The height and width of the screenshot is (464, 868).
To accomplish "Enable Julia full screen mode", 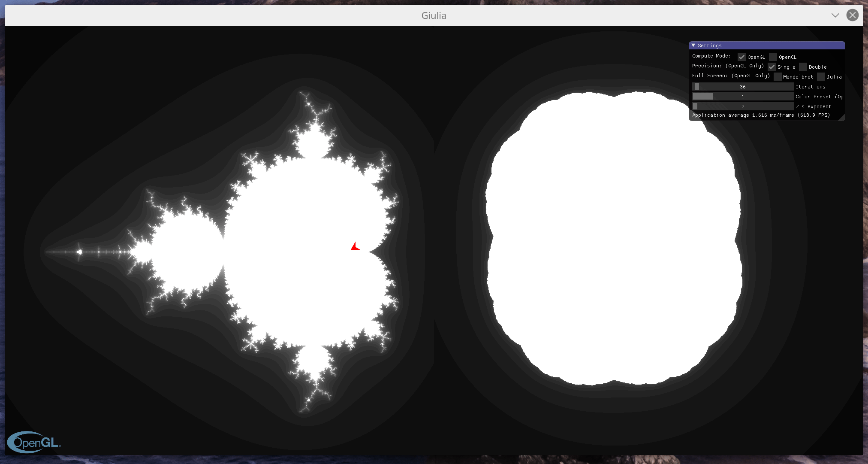I will click(821, 76).
